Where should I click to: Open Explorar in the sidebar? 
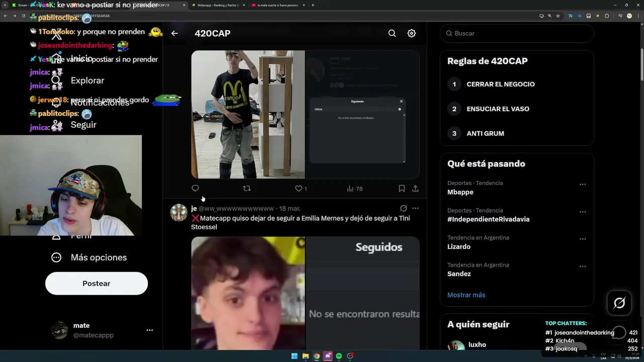click(x=78, y=80)
